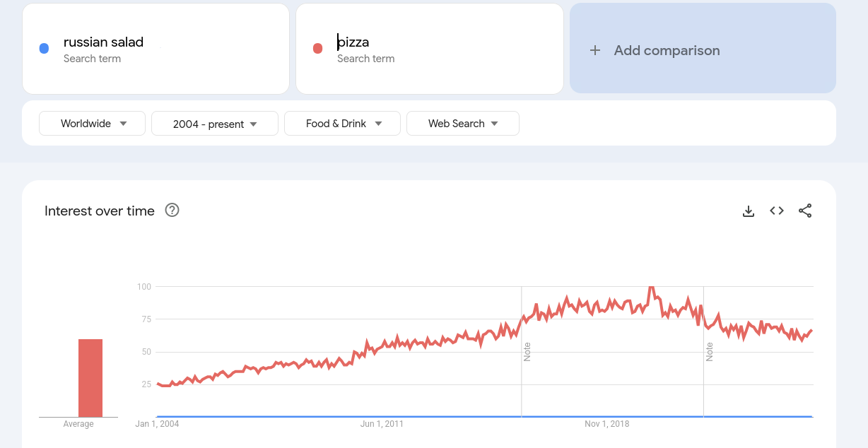Click the blue russian salad trend line
Image resolution: width=868 pixels, height=448 pixels.
click(x=424, y=416)
